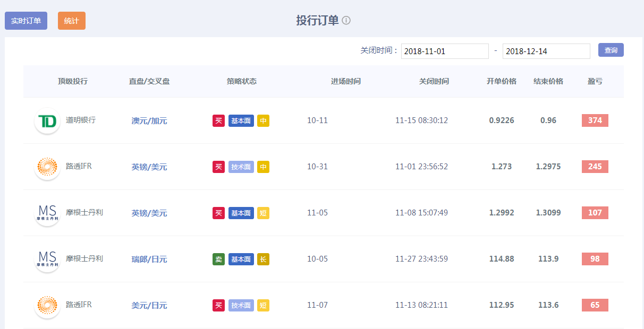The height and width of the screenshot is (329, 644).
Task: Click 关闭时间 column header
Action: coord(434,81)
